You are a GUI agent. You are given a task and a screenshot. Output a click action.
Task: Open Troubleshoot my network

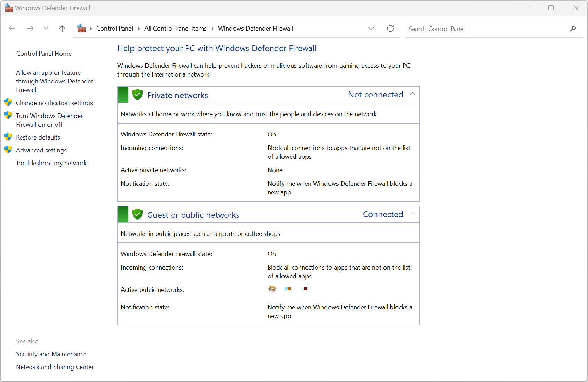pyautogui.click(x=51, y=163)
